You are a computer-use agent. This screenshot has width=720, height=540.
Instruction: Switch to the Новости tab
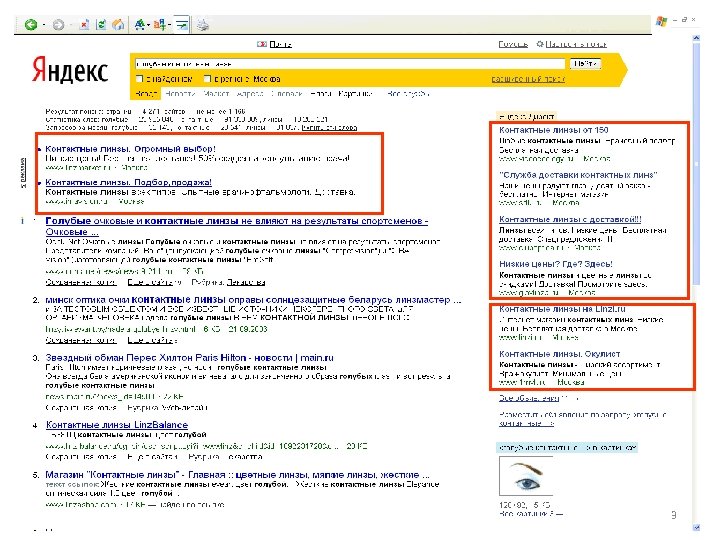point(180,94)
